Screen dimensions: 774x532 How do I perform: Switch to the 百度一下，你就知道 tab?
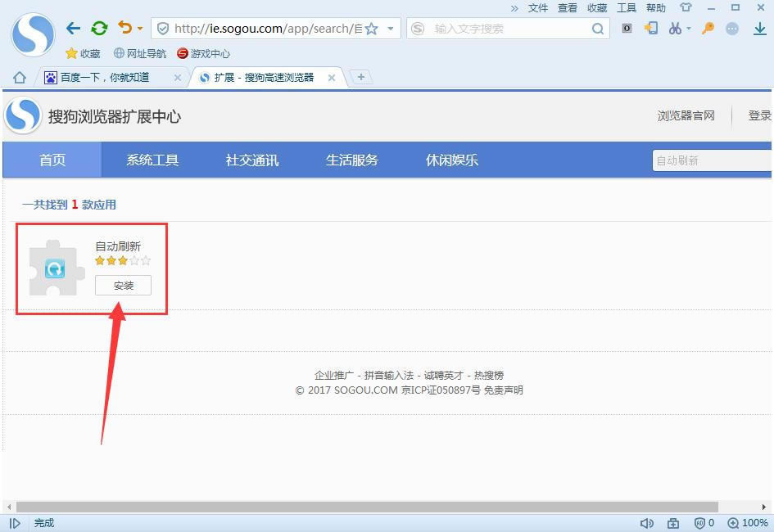coord(104,78)
